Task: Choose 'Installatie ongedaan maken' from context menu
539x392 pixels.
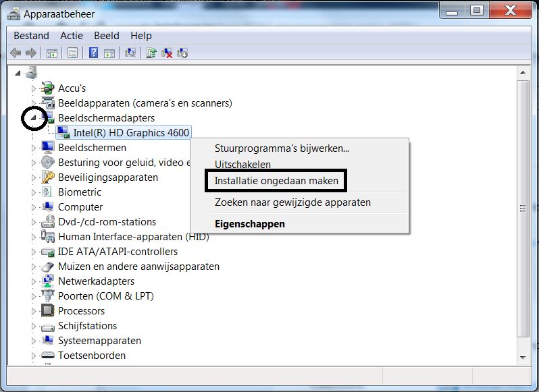Action: (x=276, y=181)
